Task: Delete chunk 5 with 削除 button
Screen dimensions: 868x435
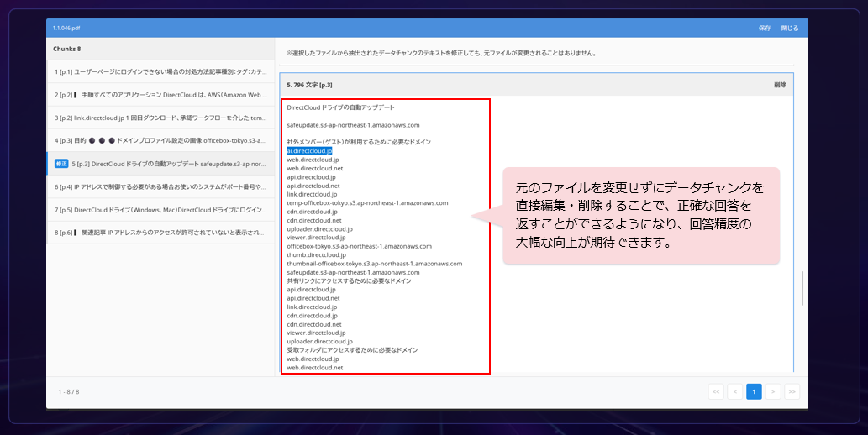Action: click(780, 85)
